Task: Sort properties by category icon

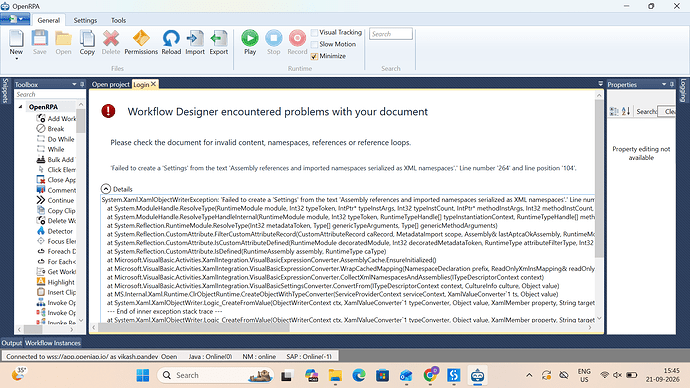Action: click(614, 111)
